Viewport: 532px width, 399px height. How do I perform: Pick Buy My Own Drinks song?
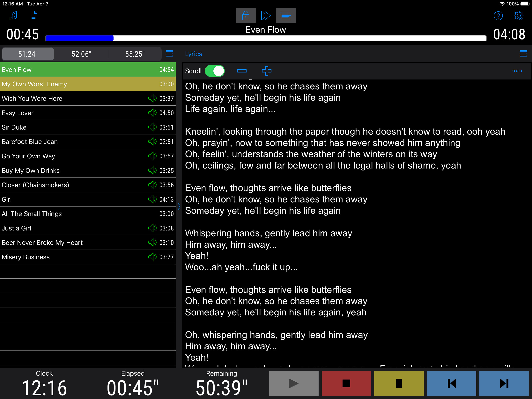88,171
